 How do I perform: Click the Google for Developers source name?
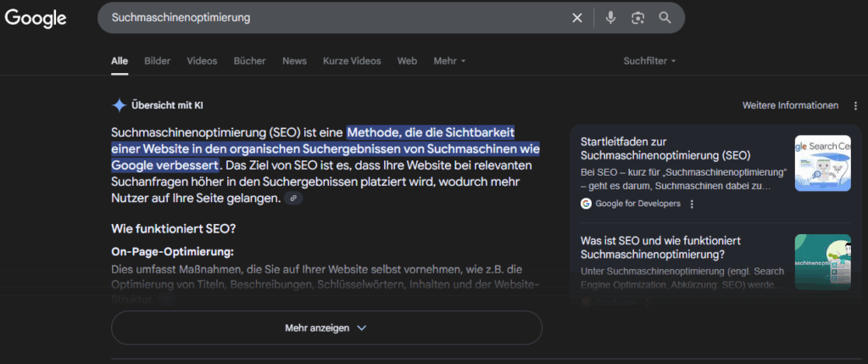tap(637, 204)
